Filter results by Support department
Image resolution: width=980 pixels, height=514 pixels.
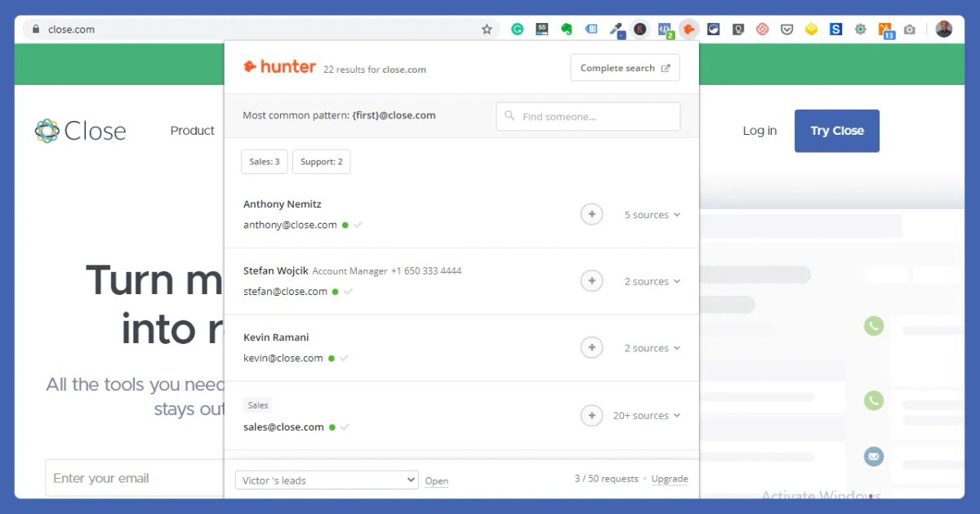tap(322, 162)
